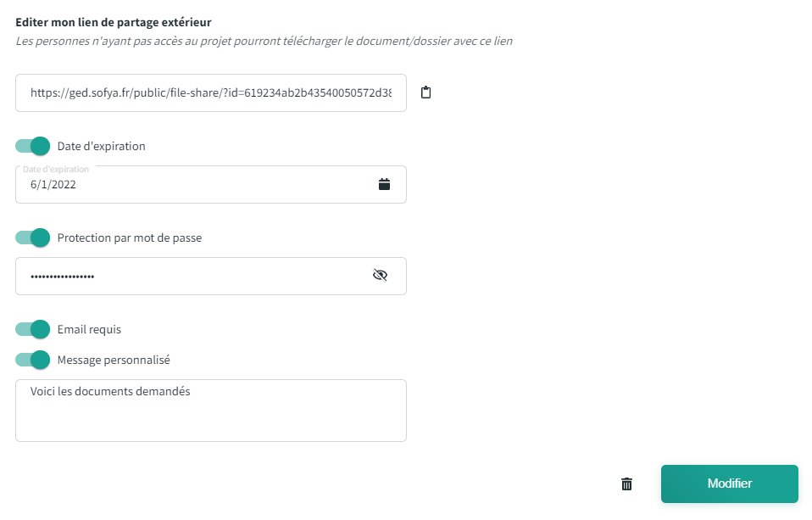Viewport: 812px width, 520px height.
Task: Disable the Date d'expiration switch
Action: click(x=33, y=146)
